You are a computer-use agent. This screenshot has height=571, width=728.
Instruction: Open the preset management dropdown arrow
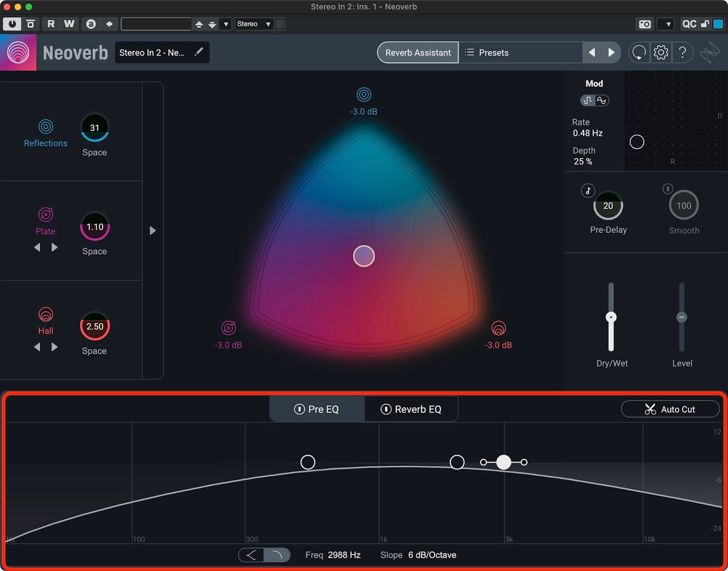tap(226, 24)
